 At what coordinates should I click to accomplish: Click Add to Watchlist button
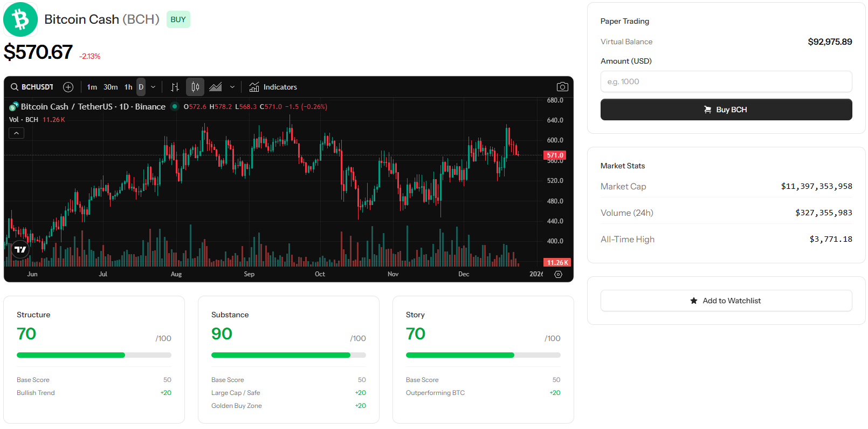click(x=726, y=301)
